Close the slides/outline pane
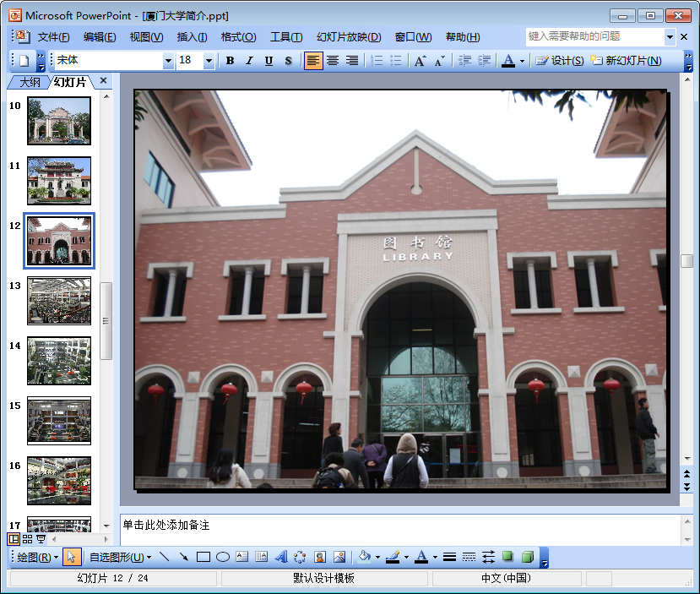 click(104, 80)
